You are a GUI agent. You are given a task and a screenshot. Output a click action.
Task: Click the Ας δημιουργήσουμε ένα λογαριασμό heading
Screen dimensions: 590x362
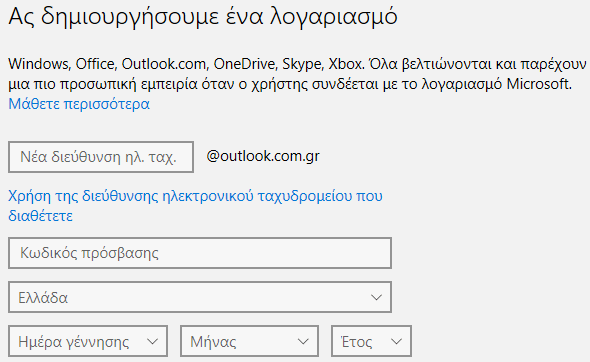[203, 17]
